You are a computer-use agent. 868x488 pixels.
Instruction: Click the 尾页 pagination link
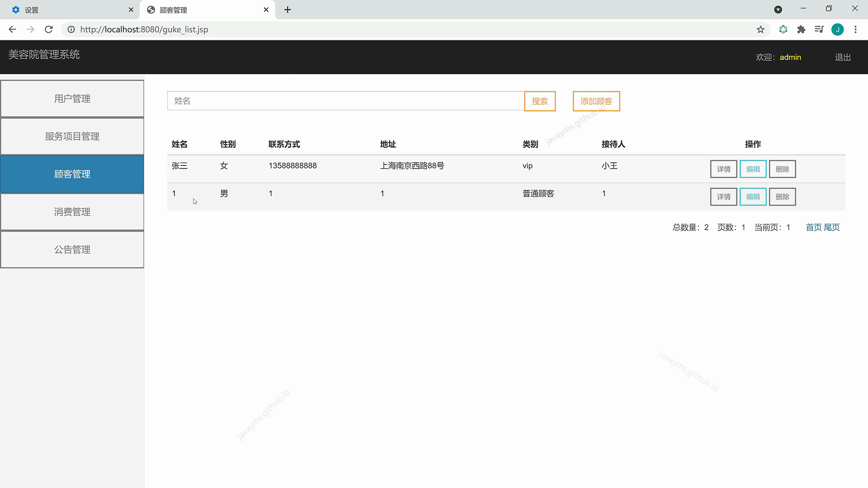tap(832, 227)
